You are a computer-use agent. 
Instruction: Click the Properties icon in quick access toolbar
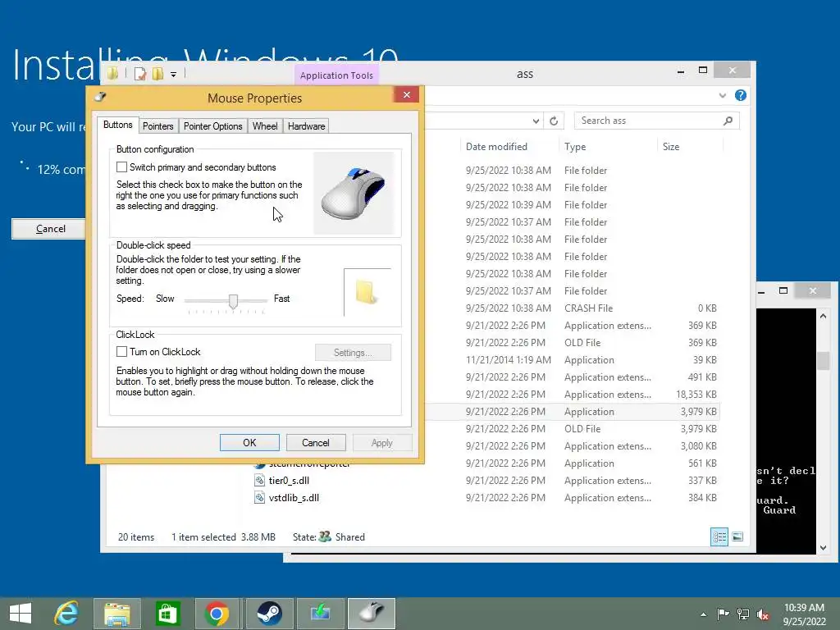[139, 74]
